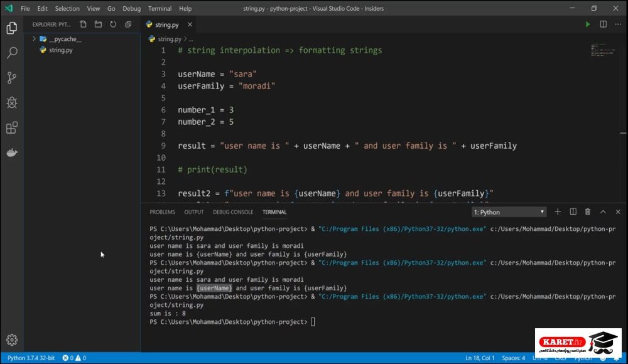This screenshot has height=364, width=628.
Task: Click the terminal prompt input line
Action: pos(232,322)
